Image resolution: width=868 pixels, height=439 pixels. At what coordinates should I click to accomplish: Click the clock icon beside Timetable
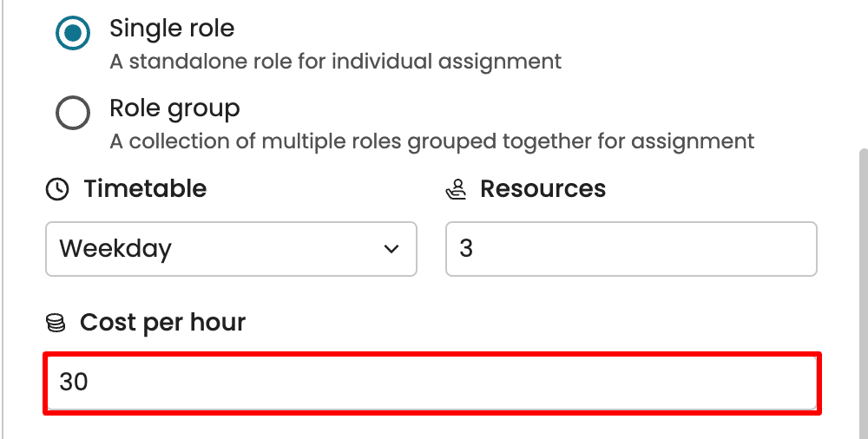pyautogui.click(x=57, y=189)
